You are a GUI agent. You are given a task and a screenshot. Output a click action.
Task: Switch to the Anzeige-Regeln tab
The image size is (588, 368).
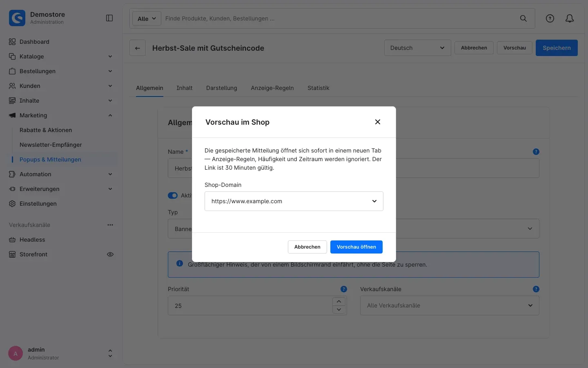(272, 88)
